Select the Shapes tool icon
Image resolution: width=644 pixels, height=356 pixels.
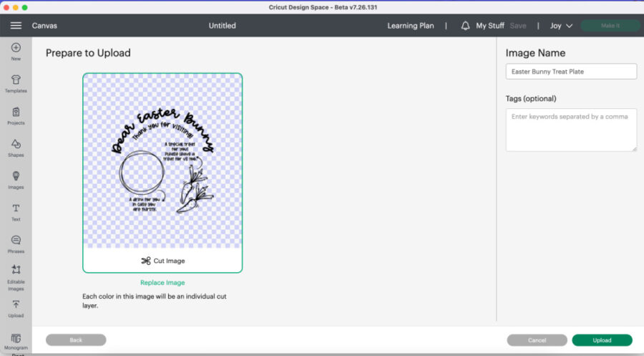coord(16,144)
